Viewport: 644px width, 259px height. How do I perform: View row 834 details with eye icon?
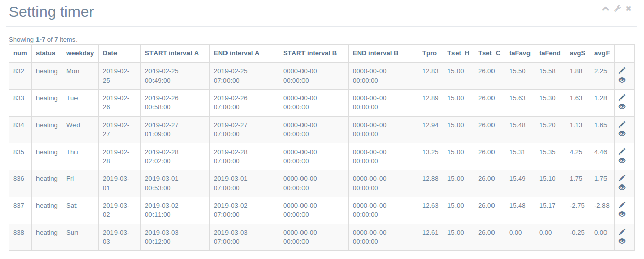click(x=622, y=134)
